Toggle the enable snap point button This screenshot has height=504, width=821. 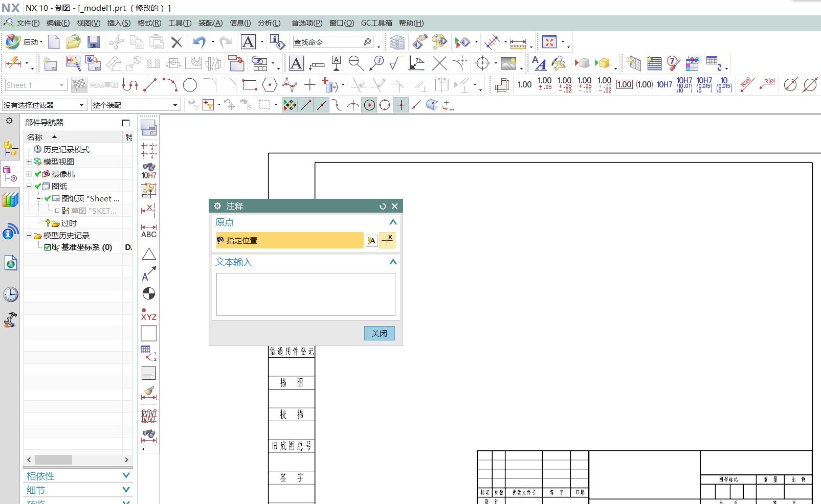pos(290,105)
